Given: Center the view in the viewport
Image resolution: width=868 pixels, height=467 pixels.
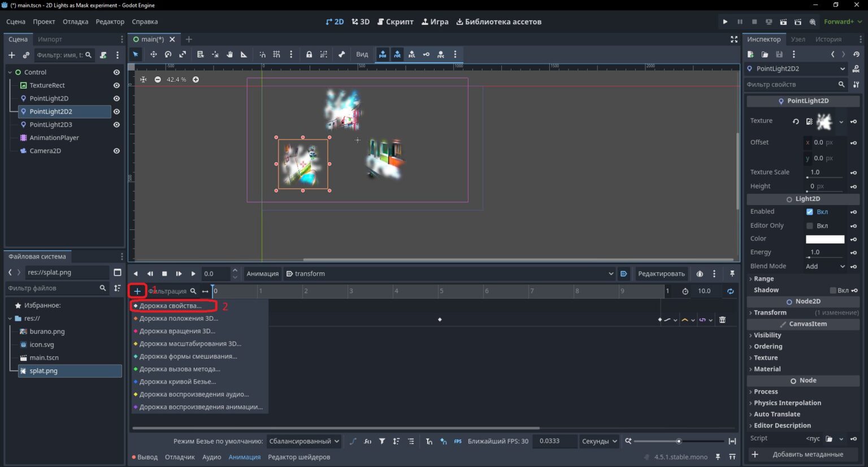Looking at the screenshot, I should (144, 80).
